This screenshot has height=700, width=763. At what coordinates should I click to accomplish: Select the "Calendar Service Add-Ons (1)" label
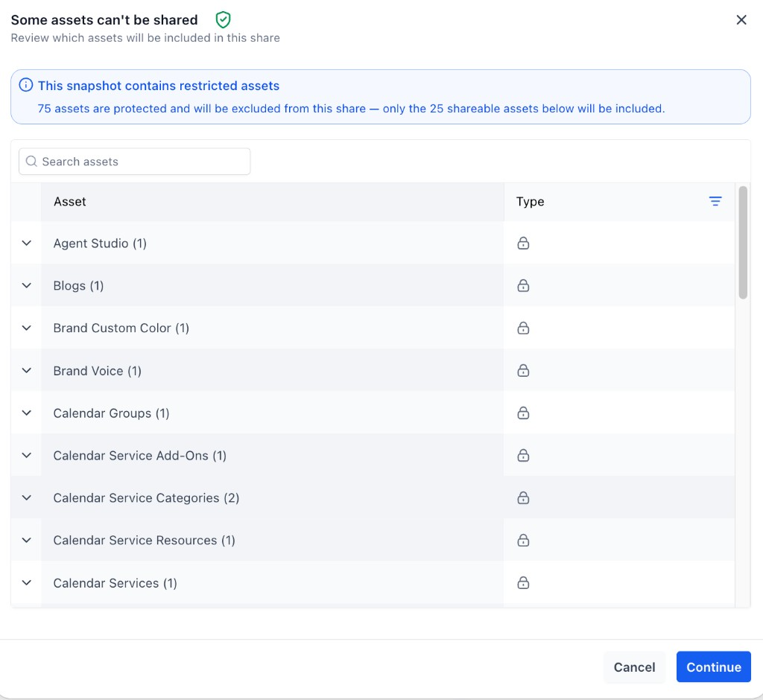click(x=139, y=455)
